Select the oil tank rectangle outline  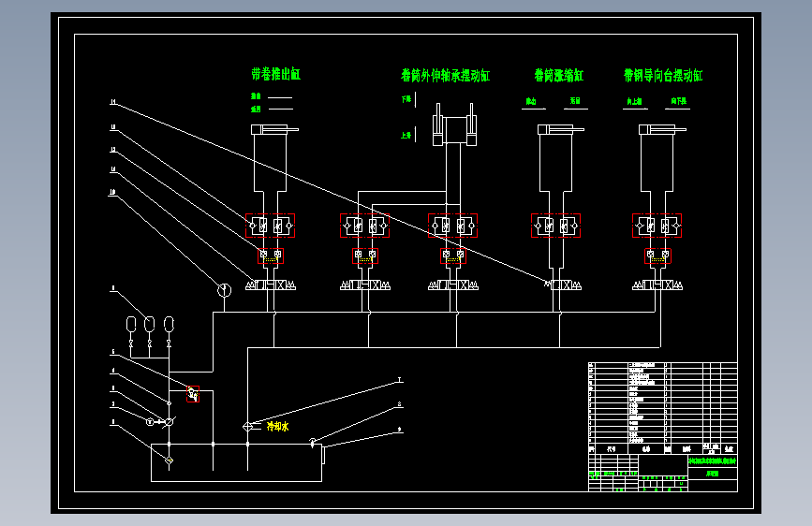tap(236, 462)
